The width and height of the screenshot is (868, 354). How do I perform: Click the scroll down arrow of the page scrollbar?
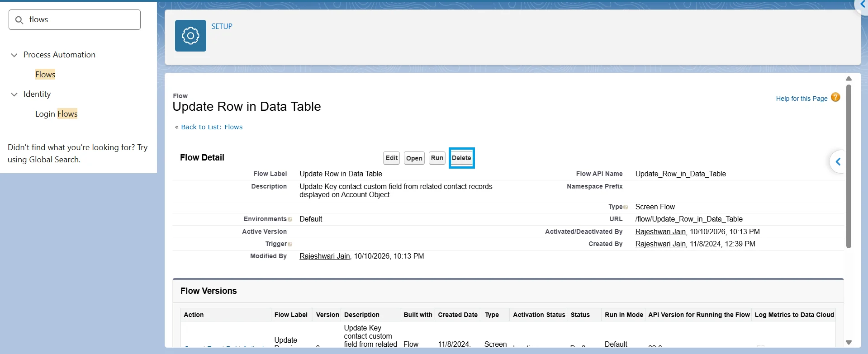(x=849, y=343)
